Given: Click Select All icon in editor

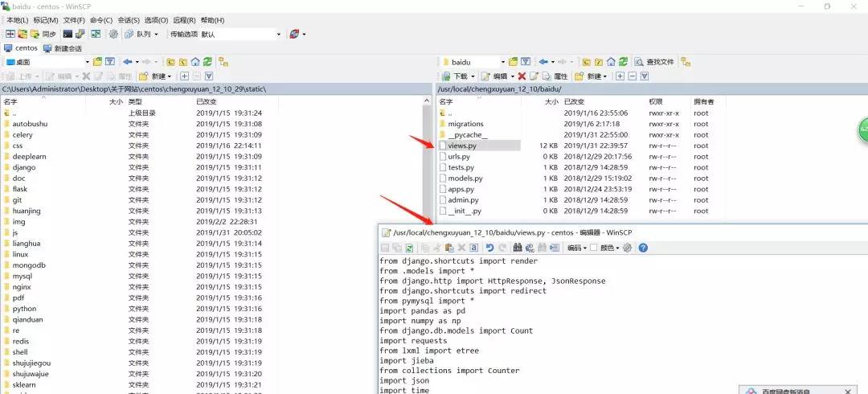Looking at the screenshot, I should (x=474, y=248).
